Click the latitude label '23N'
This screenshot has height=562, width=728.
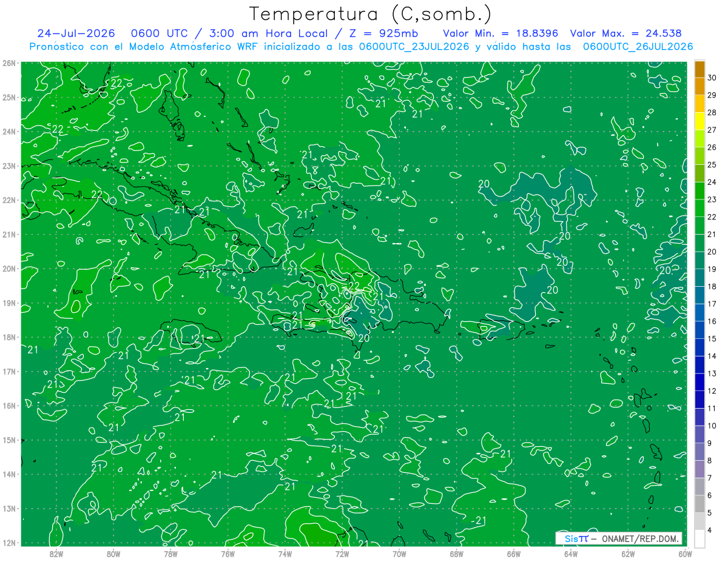click(x=9, y=166)
